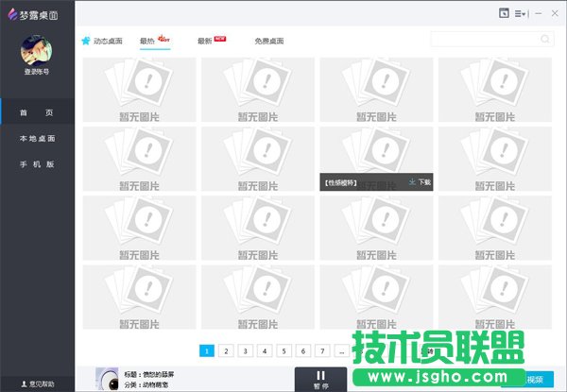Click the search magnifier icon
Viewport: 567px width, 392px height.
pos(545,40)
